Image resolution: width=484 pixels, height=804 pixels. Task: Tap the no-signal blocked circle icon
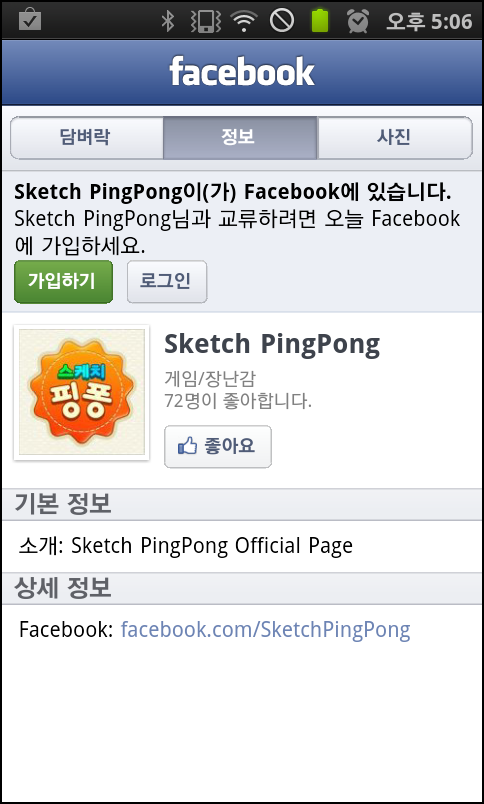282,21
